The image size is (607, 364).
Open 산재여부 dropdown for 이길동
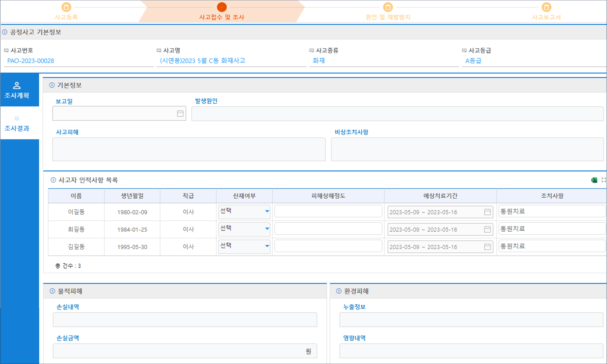pos(244,212)
